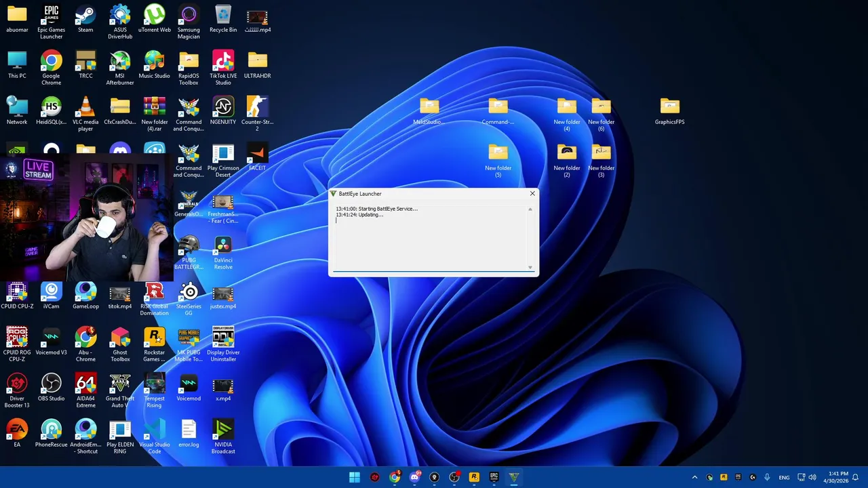The image size is (868, 488).
Task: Select Rockstar Games desktop shortcut
Action: pos(155,344)
